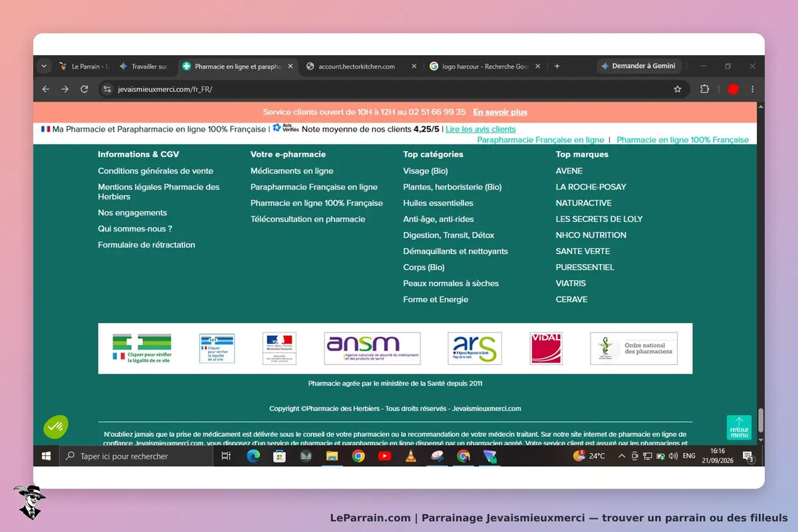Click the green round checkmark widget
Image resolution: width=798 pixels, height=532 pixels.
pyautogui.click(x=57, y=426)
